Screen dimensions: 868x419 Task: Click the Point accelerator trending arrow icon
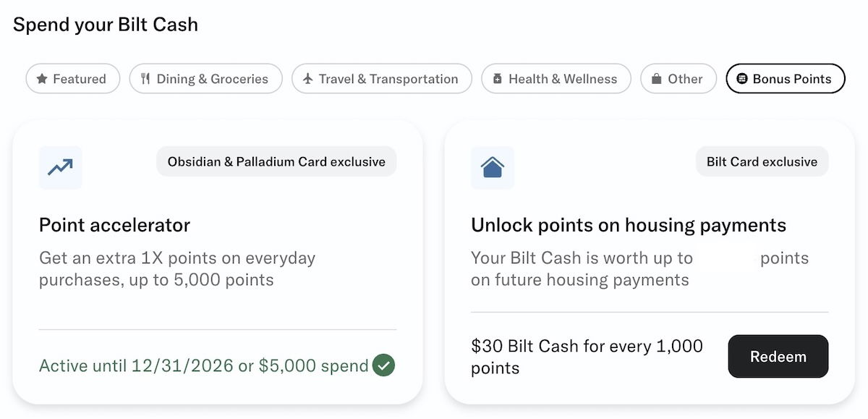point(60,167)
